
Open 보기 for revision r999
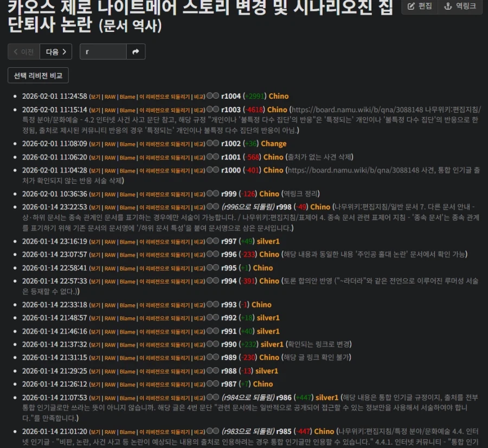[x=93, y=194]
